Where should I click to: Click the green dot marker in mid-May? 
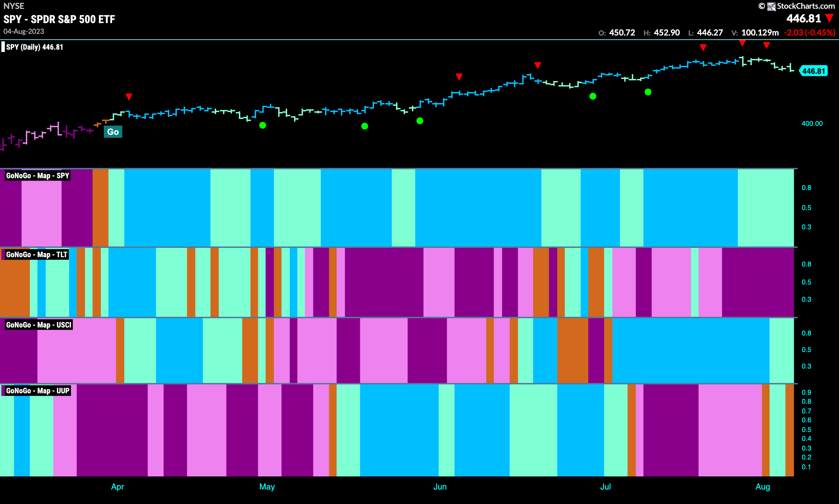click(365, 126)
